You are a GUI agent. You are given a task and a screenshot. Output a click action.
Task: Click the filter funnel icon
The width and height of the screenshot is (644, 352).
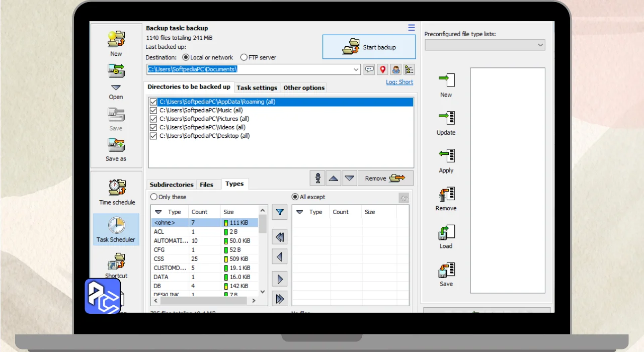point(280,212)
